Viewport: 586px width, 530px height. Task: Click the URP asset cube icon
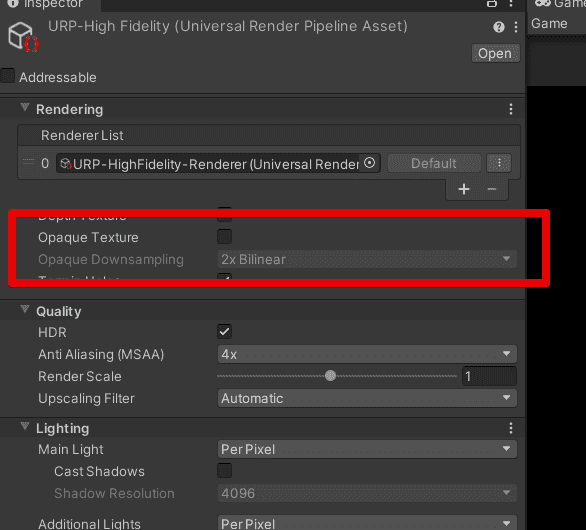(23, 37)
